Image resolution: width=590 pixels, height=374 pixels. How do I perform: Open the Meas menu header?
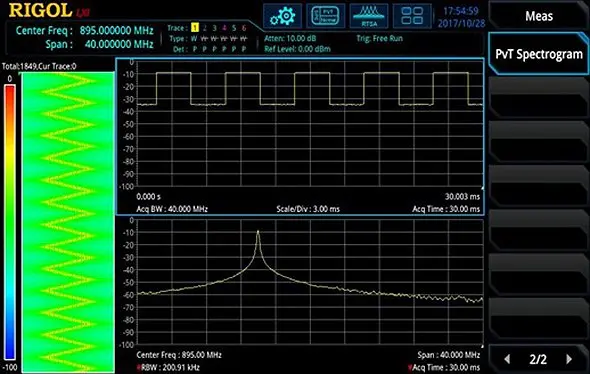click(x=539, y=16)
